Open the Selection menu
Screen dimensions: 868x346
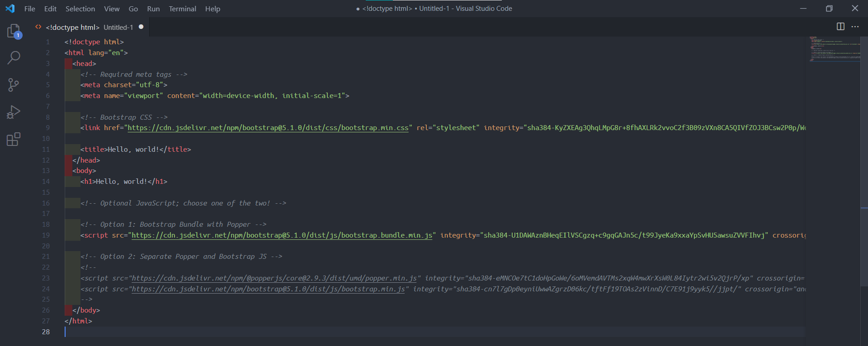click(x=80, y=9)
